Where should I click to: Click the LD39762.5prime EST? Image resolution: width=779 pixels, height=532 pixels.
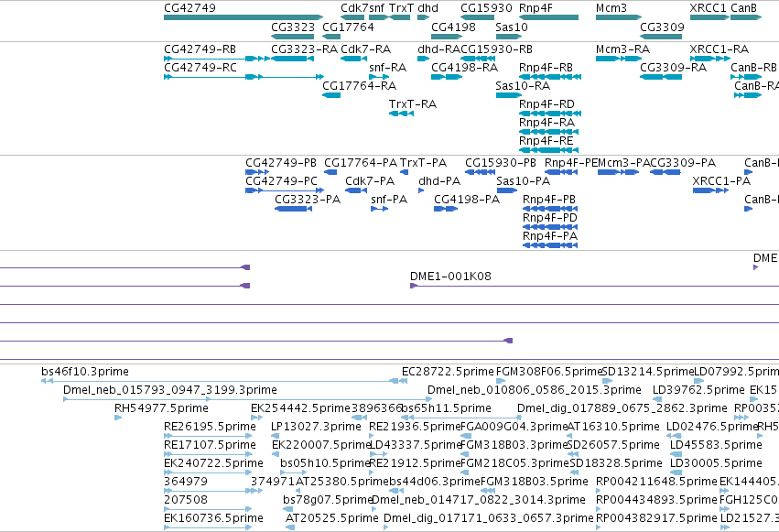click(657, 400)
